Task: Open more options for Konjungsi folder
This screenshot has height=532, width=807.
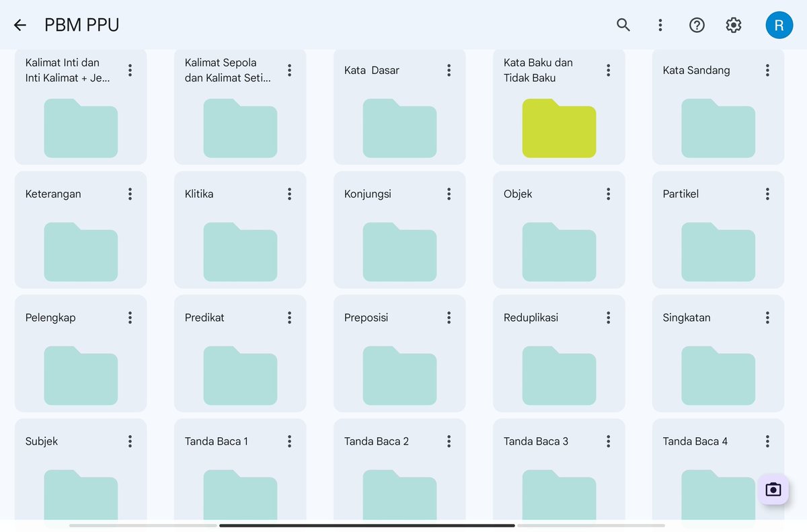Action: (449, 194)
